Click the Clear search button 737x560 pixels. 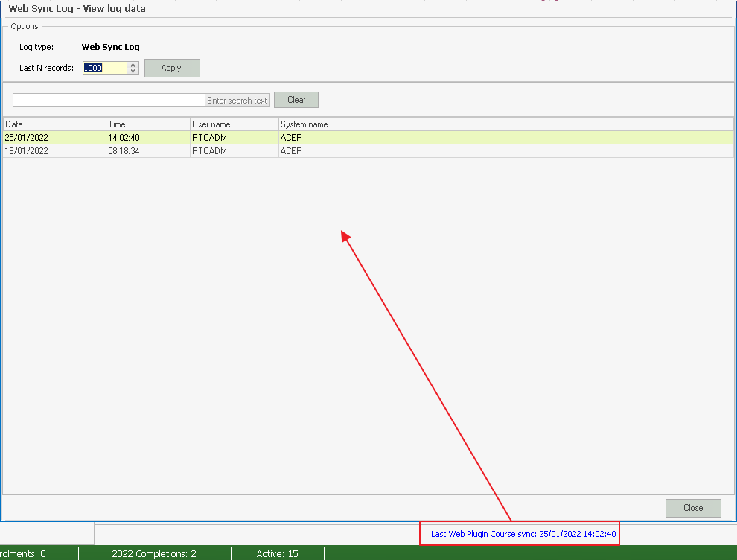pos(296,100)
